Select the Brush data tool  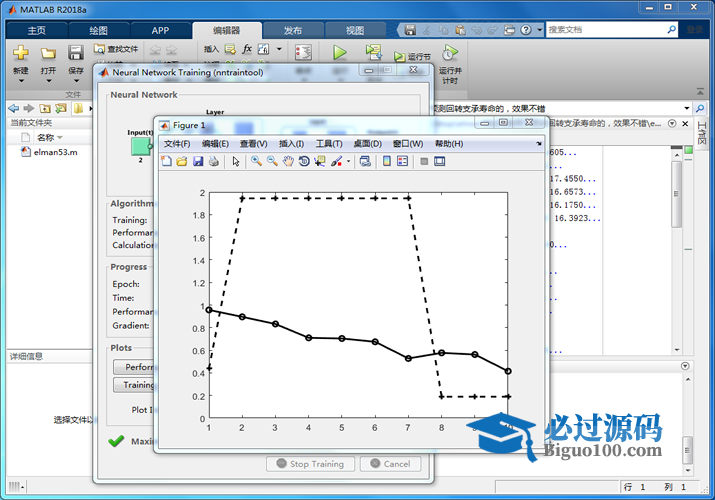pos(337,161)
